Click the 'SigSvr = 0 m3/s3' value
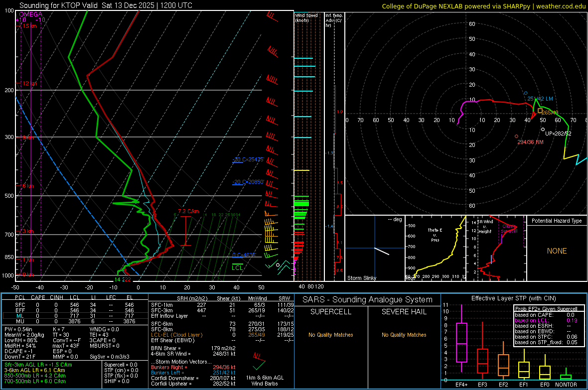 click(110, 357)
